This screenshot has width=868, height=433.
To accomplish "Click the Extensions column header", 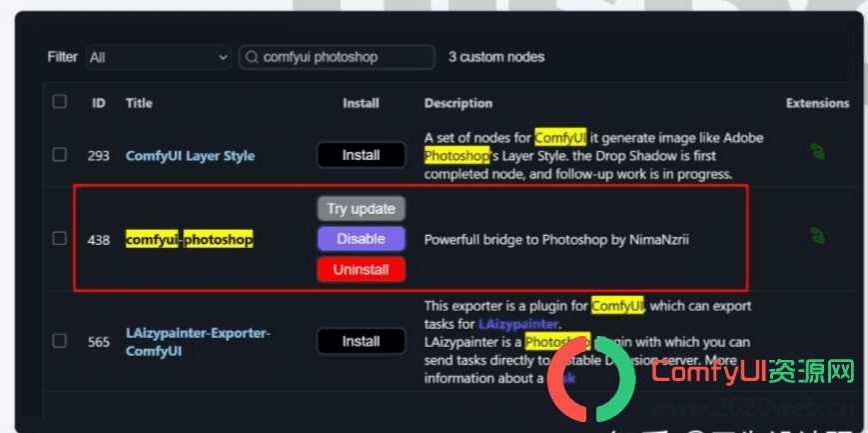I will [817, 103].
